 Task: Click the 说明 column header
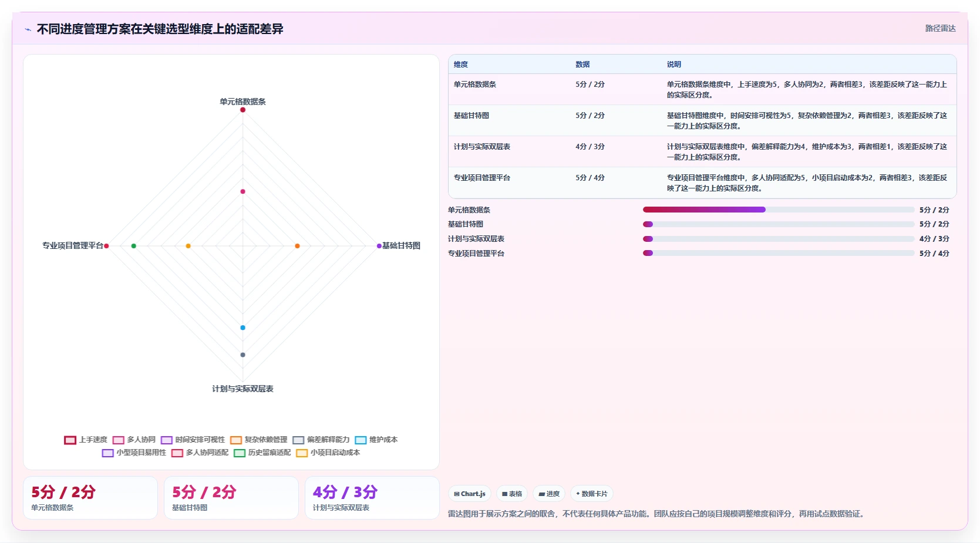pos(674,65)
